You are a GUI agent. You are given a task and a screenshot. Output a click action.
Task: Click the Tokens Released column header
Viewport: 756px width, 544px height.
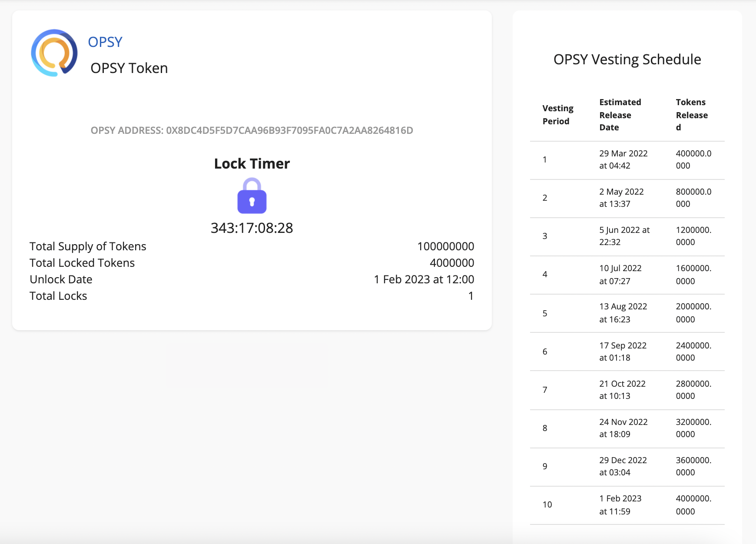pos(692,115)
